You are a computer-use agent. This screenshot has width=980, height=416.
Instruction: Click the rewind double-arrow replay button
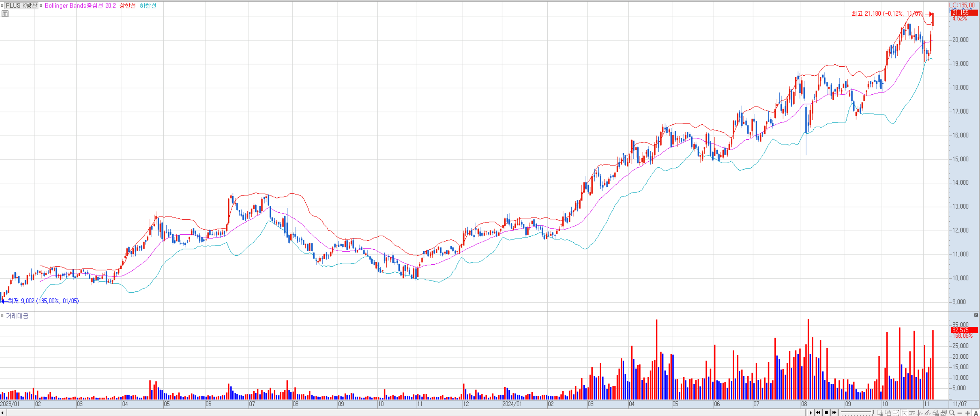coord(818,413)
